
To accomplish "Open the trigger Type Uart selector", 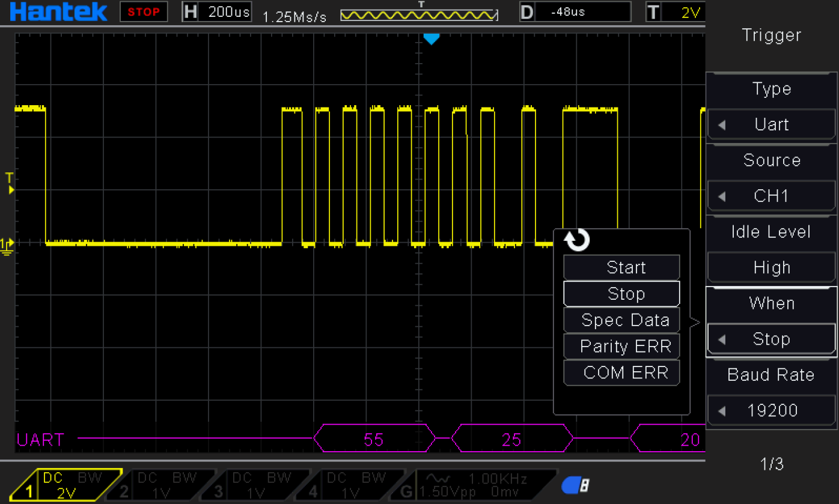I will pos(771,124).
